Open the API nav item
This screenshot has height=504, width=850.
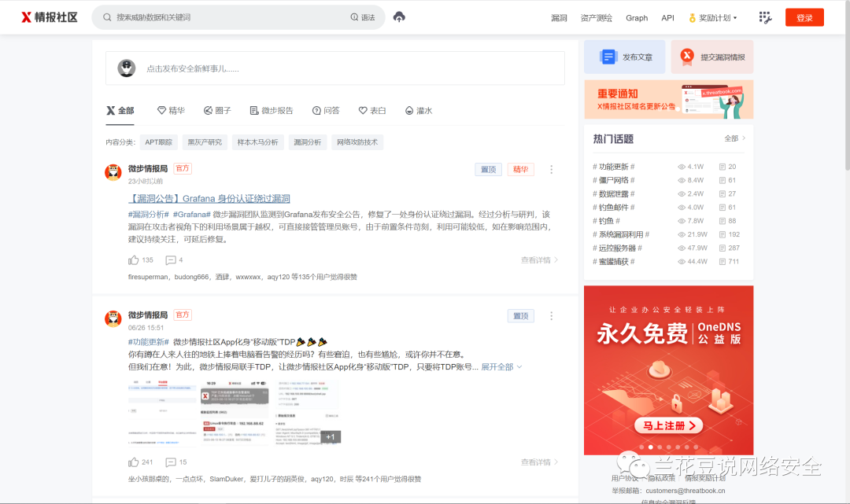[667, 18]
